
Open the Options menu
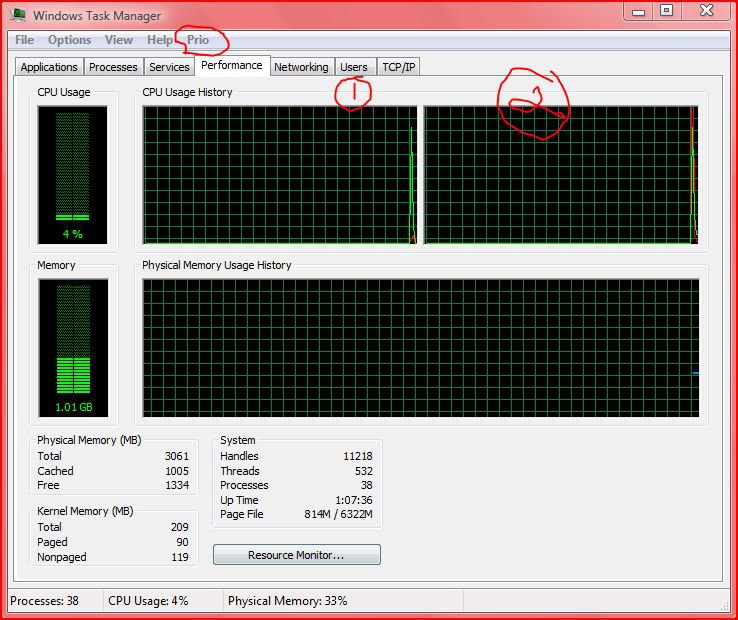[x=70, y=40]
